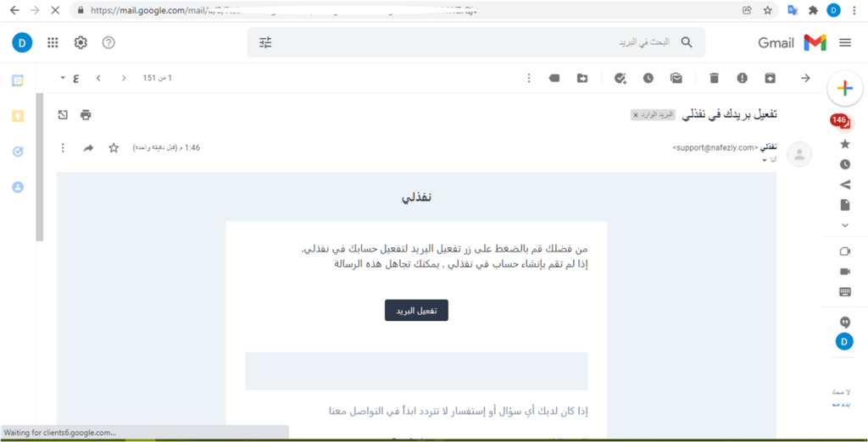The image size is (868, 442).
Task: Show recipient details dropdown arrow
Action: pos(765,160)
